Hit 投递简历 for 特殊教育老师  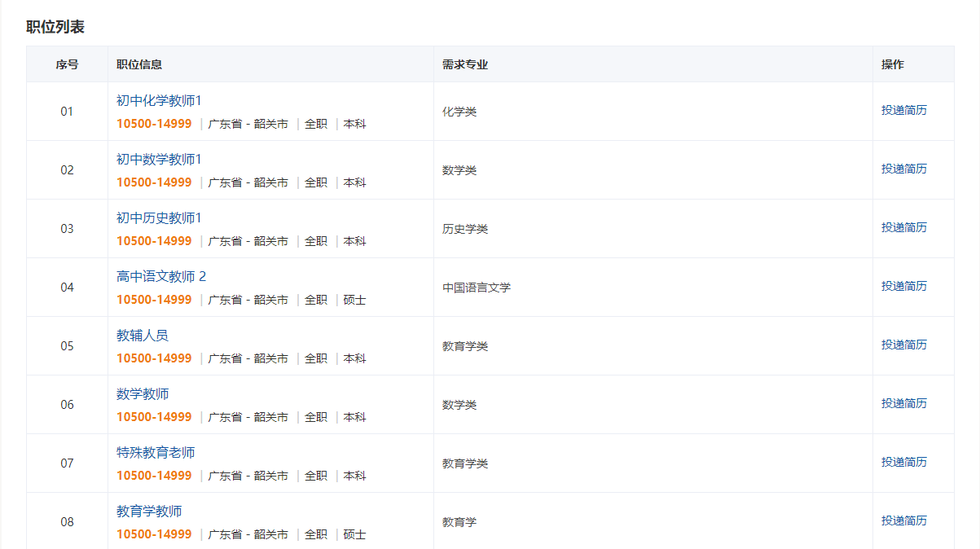coord(903,463)
